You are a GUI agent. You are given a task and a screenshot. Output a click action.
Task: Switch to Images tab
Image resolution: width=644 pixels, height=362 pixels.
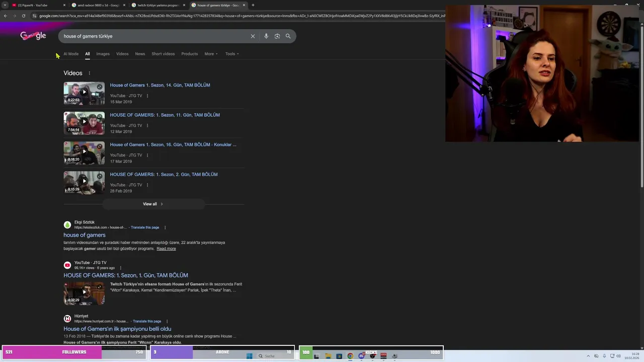[x=103, y=54]
